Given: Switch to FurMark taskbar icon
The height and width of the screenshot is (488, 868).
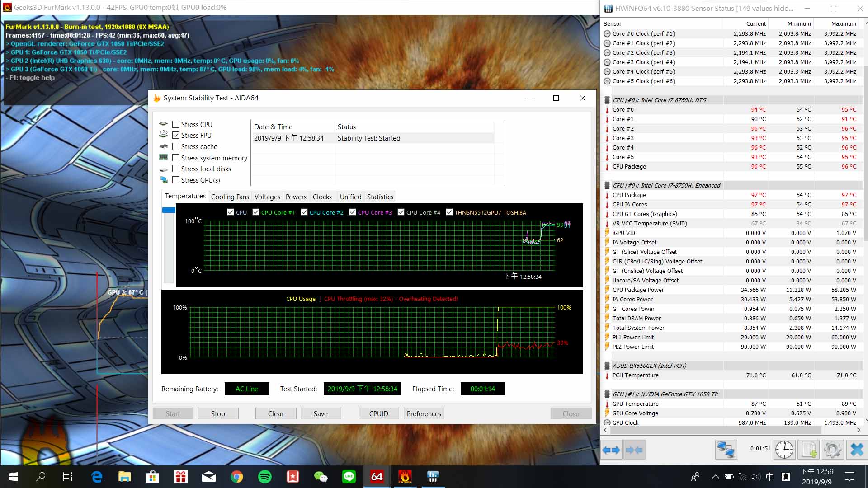Looking at the screenshot, I should 405,477.
